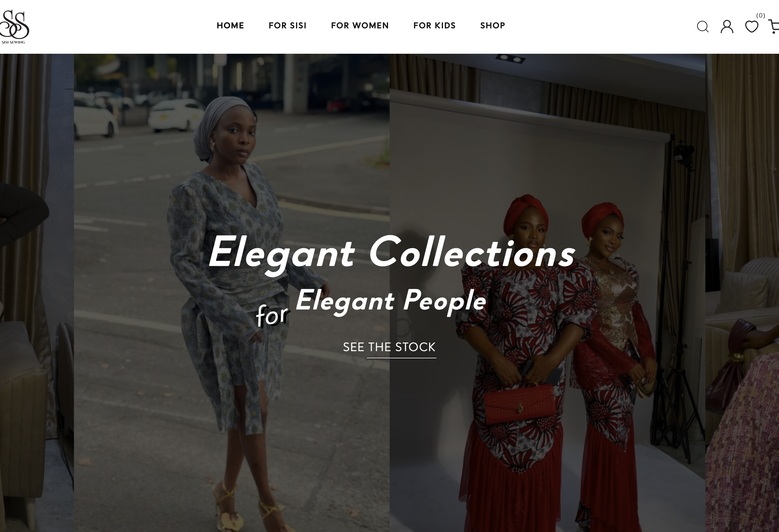This screenshot has width=779, height=532.
Task: Select the woman in grey dress photo
Action: point(232,293)
